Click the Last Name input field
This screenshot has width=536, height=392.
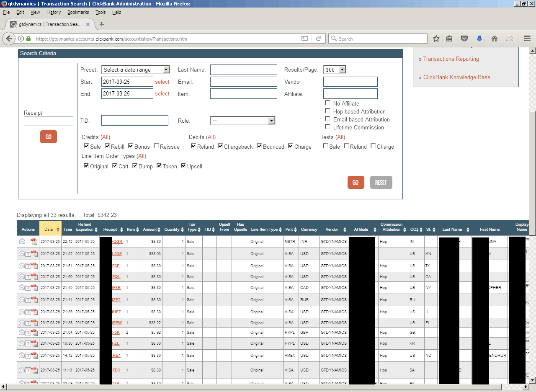pyautogui.click(x=243, y=70)
